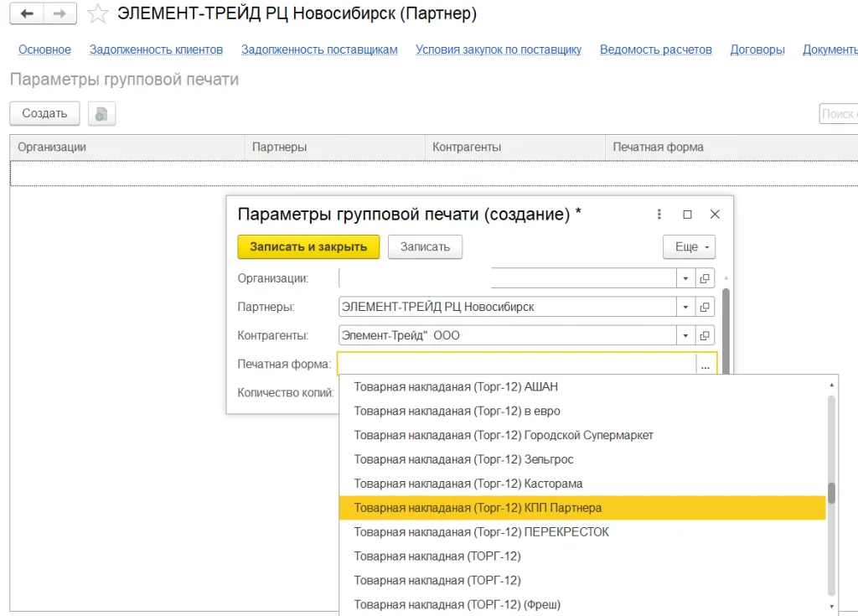
Task: Click the dialog's vertical scrollbar
Action: [726, 332]
